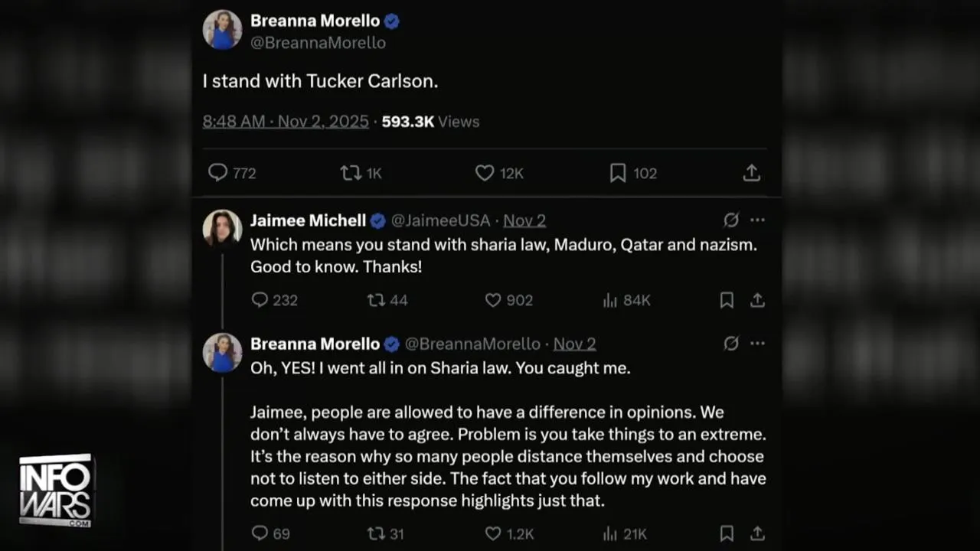Click Jaimee Michell's avatar image
The image size is (980, 551).
223,228
